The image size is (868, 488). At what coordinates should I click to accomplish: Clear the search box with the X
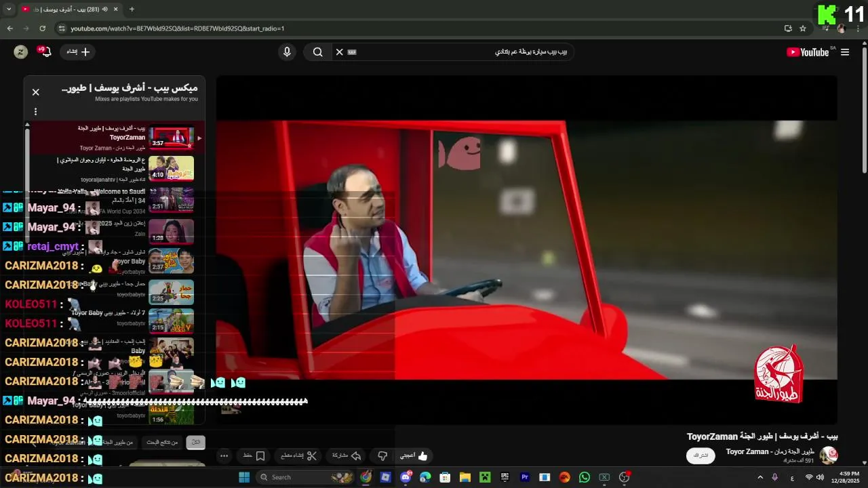coord(340,52)
